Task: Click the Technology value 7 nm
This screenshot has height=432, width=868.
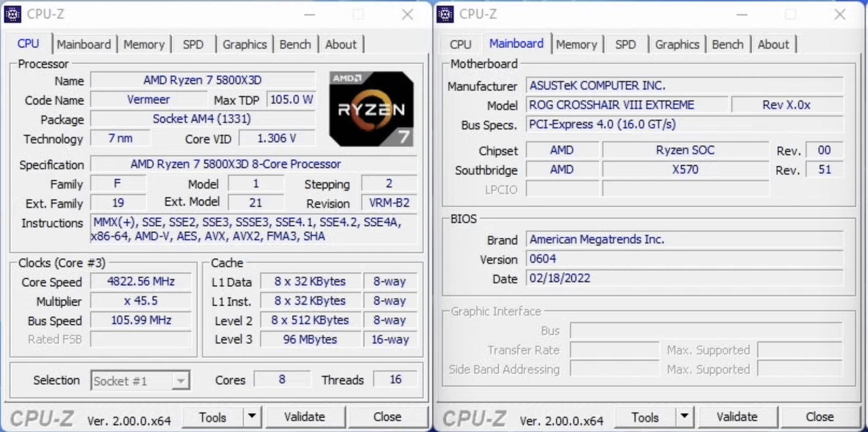Action: click(x=120, y=138)
